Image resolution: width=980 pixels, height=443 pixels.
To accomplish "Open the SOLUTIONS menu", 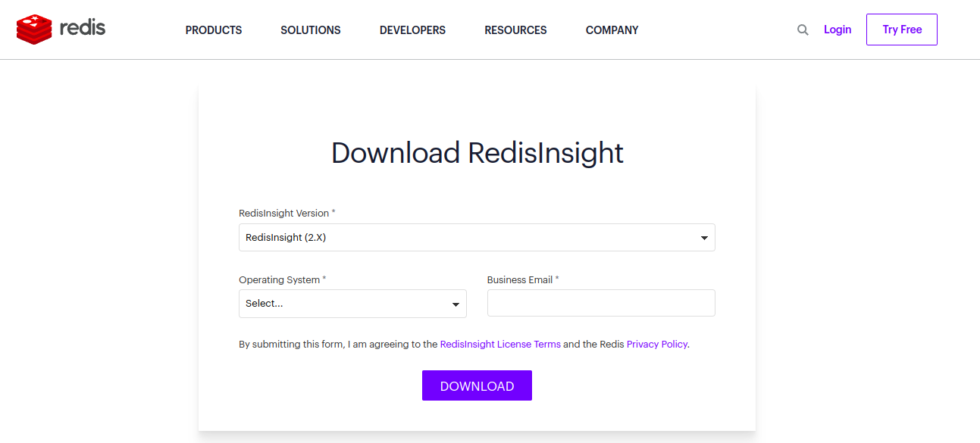I will (310, 30).
